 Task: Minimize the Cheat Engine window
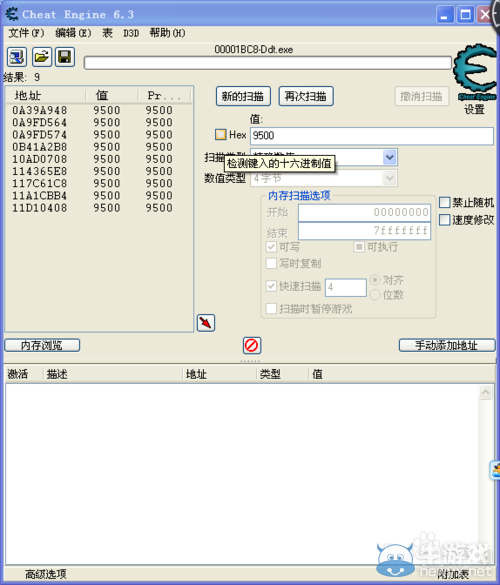pyautogui.click(x=445, y=15)
